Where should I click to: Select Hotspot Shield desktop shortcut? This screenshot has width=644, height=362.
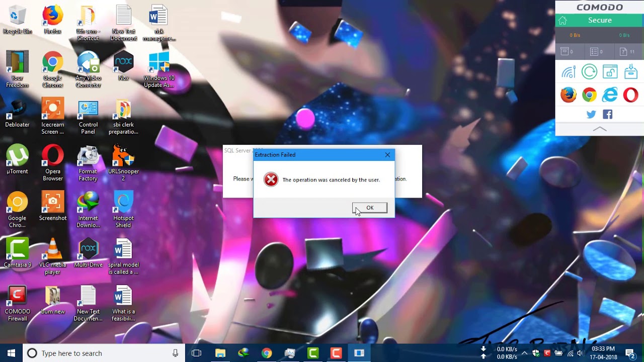point(123,210)
